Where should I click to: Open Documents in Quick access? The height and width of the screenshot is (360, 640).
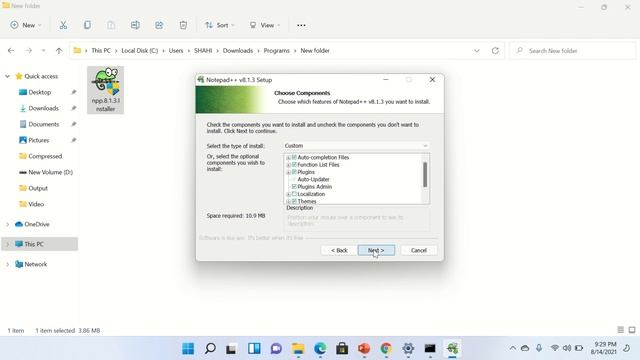click(x=44, y=124)
